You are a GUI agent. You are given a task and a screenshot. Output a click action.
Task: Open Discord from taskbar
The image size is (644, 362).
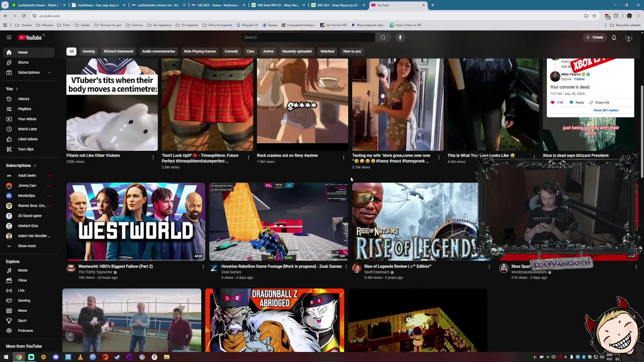click(56, 357)
